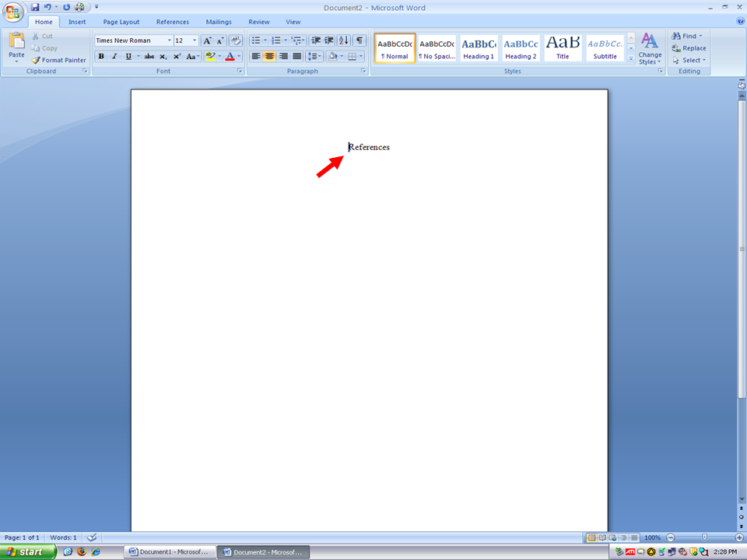Justify the paragraph text

[296, 56]
